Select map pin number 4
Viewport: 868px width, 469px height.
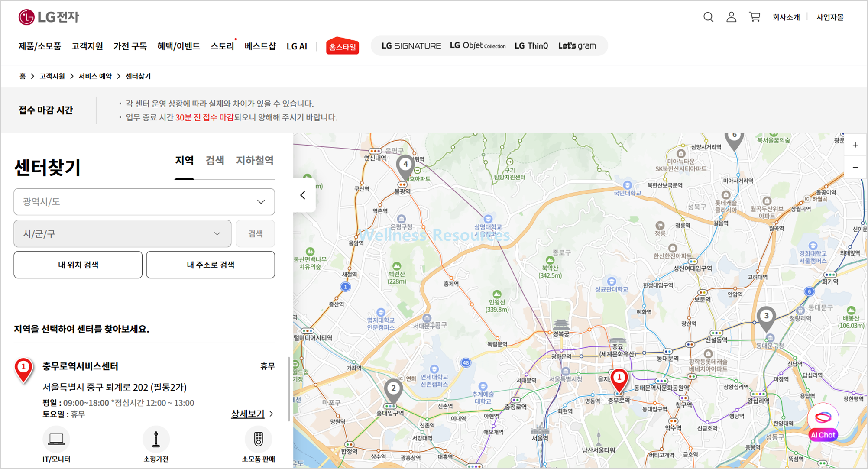click(x=405, y=167)
